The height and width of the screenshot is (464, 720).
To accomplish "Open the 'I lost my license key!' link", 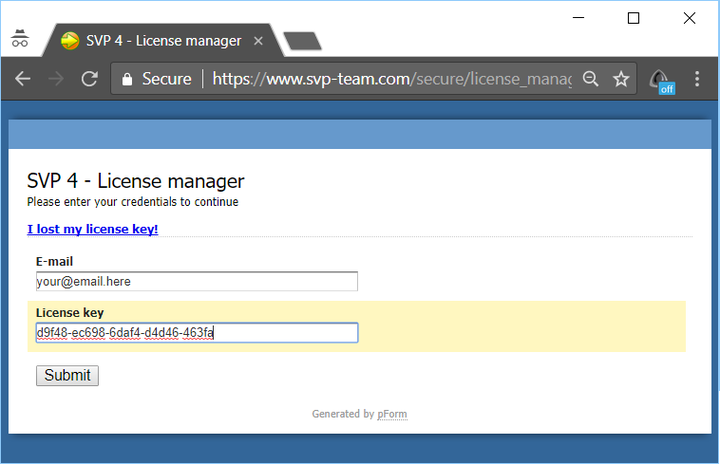I will [x=92, y=229].
